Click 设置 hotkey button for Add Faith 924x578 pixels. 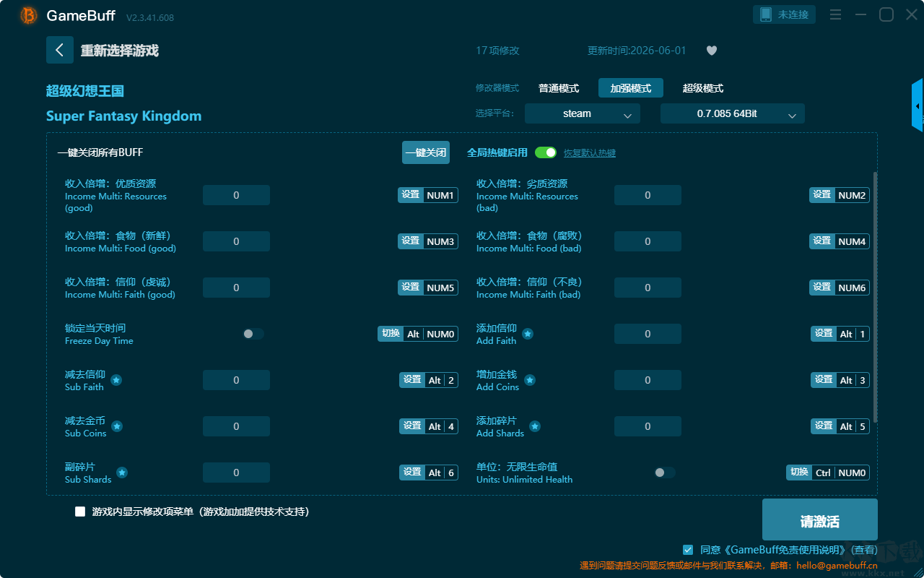824,334
